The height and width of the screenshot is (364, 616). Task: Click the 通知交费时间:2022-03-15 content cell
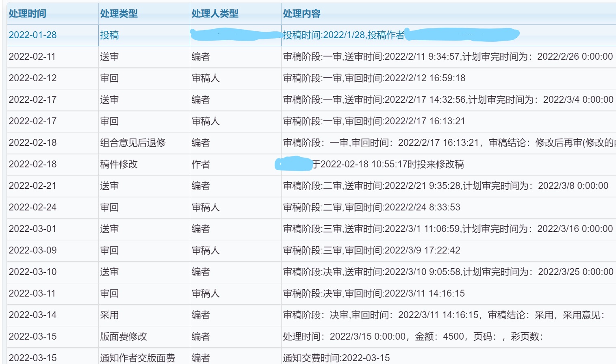[x=336, y=358]
